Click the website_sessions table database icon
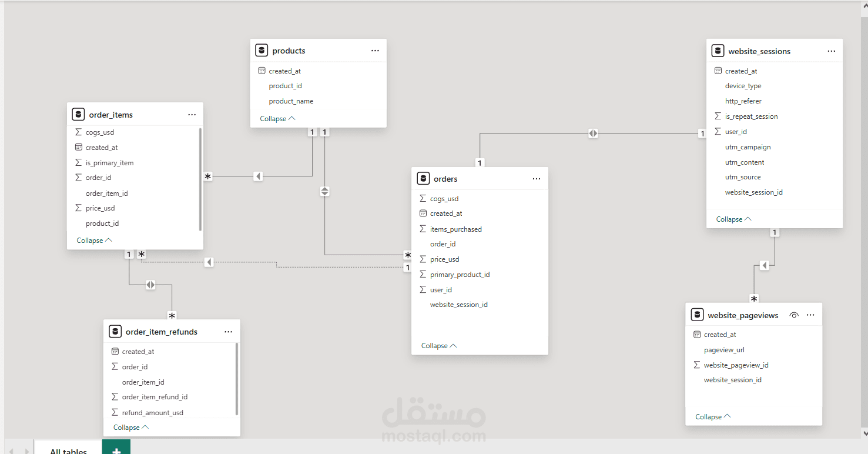The height and width of the screenshot is (454, 868). (x=718, y=51)
